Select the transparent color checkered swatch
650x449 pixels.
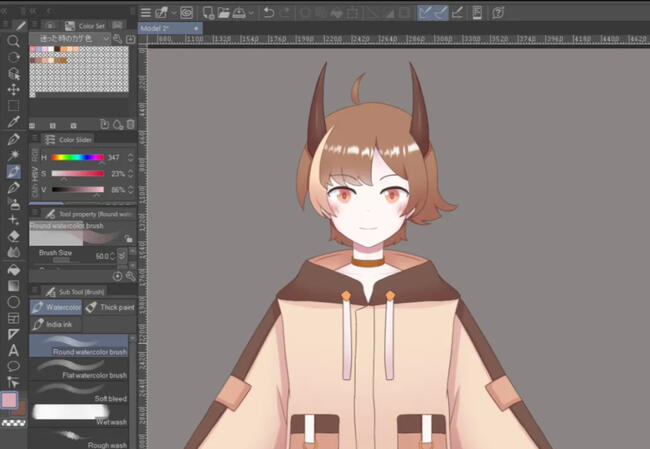(x=13, y=423)
